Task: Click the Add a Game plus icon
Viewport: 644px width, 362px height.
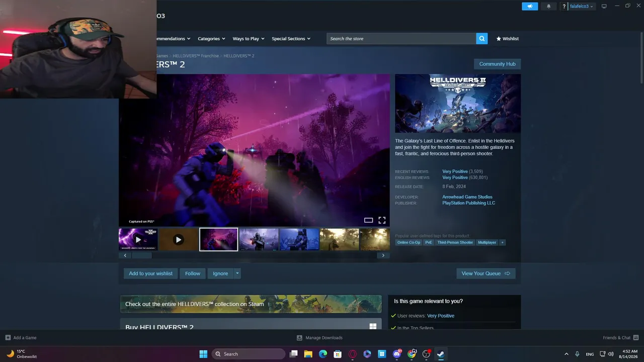Action: pos(8,338)
